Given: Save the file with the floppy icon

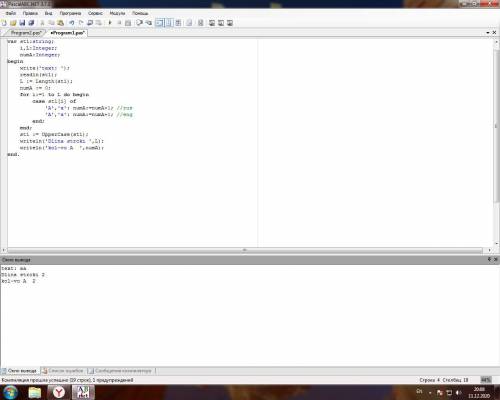Looking at the screenshot, I should pyautogui.click(x=22, y=23).
